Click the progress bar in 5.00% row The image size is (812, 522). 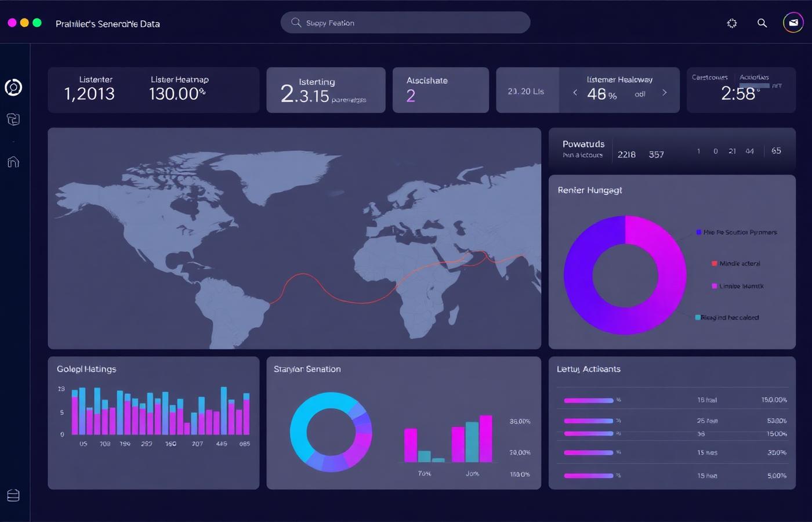pos(589,476)
